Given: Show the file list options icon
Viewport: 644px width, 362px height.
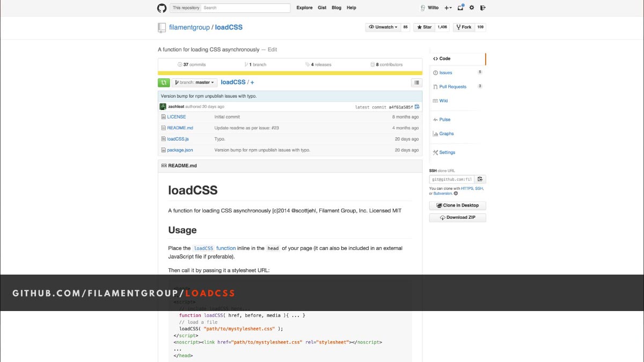Looking at the screenshot, I should 416,83.
